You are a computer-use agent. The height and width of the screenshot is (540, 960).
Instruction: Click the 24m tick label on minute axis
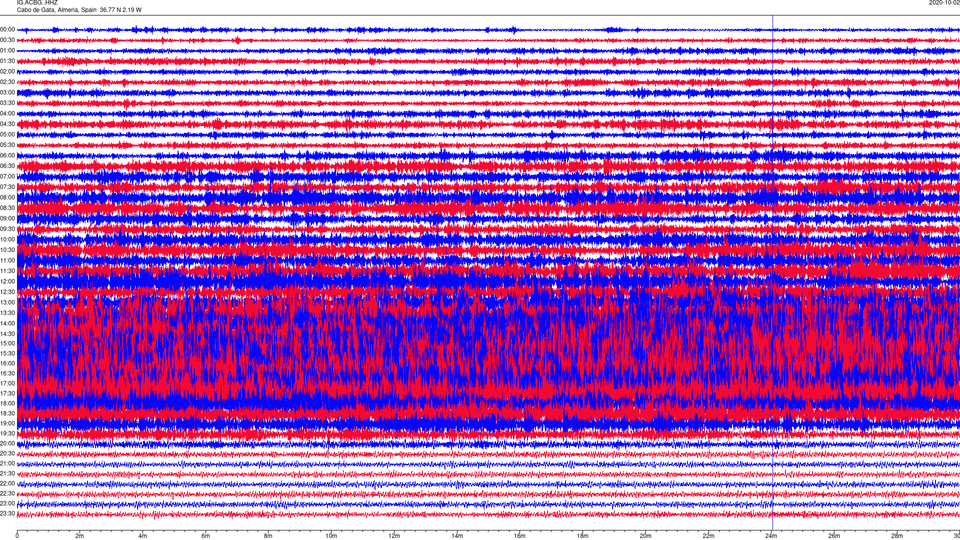771,536
